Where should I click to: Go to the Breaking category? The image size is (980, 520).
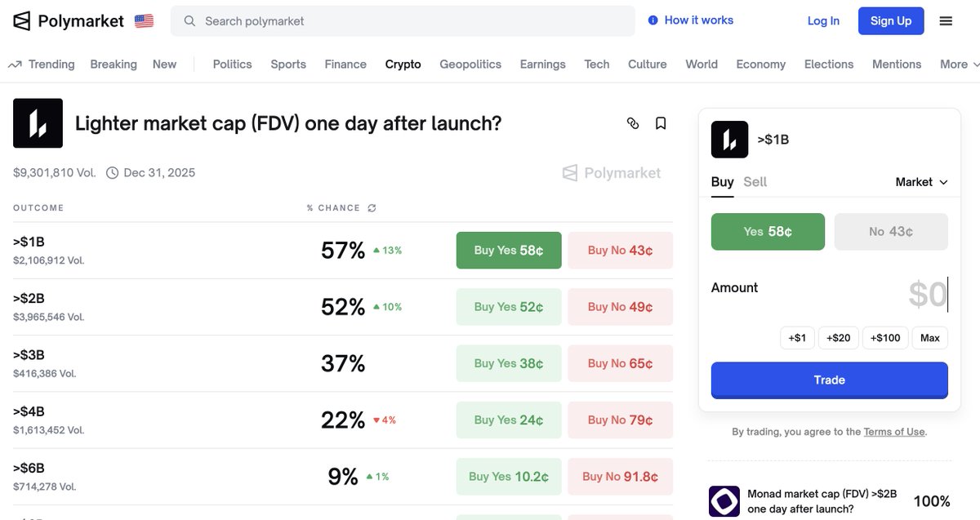114,64
